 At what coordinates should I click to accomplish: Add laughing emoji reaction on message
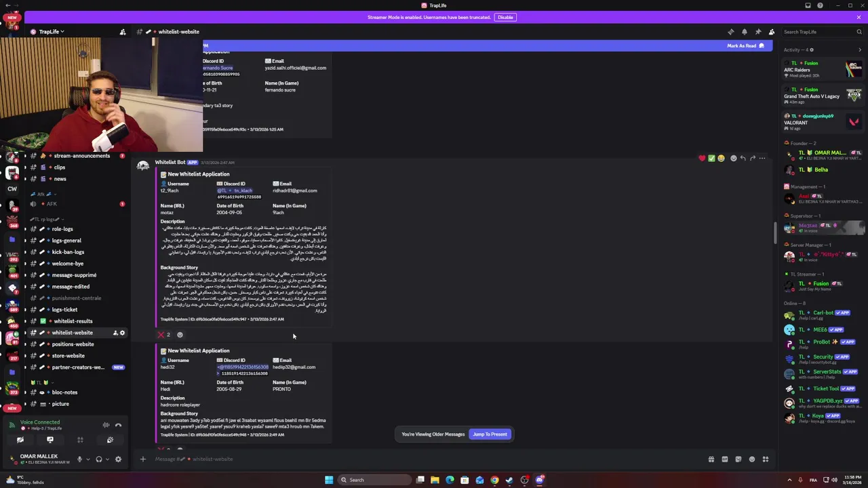[x=721, y=158]
